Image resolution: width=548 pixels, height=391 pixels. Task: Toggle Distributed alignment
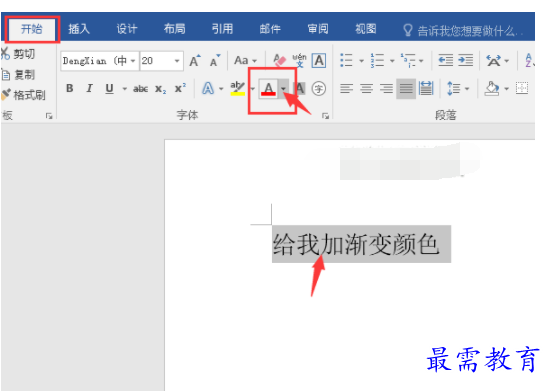[x=426, y=88]
